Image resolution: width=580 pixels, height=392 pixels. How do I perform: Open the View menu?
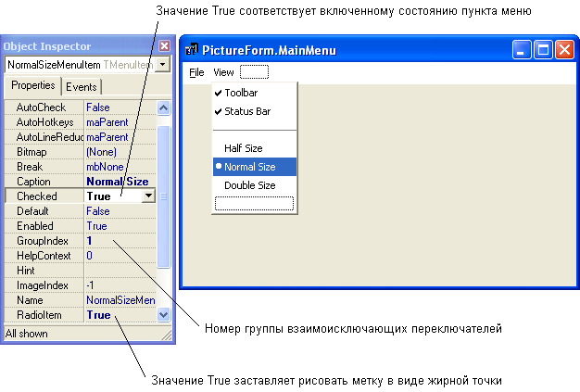223,72
